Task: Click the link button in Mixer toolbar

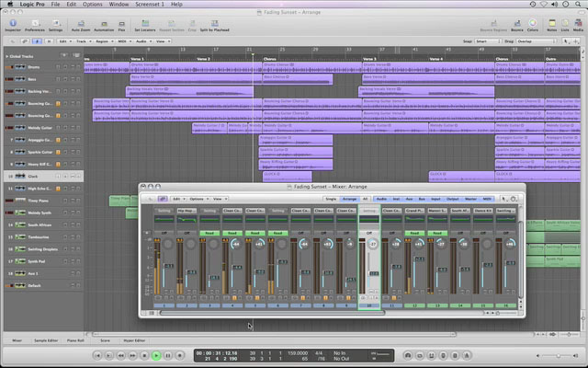Action: pyautogui.click(x=163, y=199)
